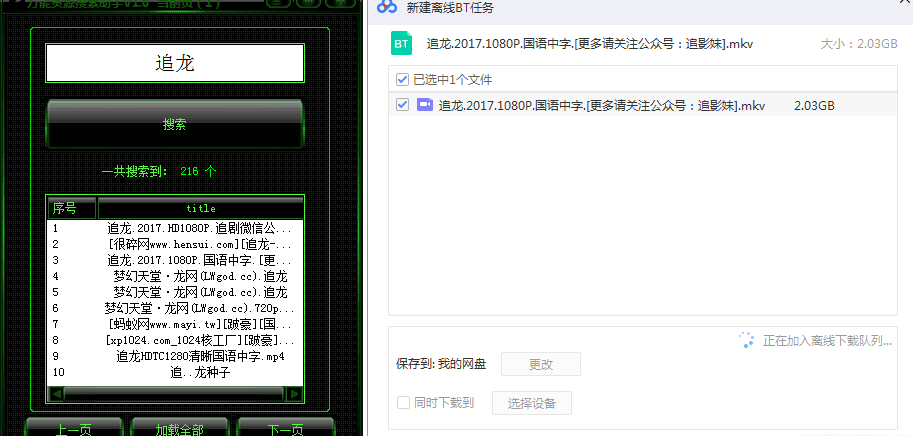This screenshot has height=436, width=913.
Task: Select result 追龙.2017.1080P.国语中字.[更...
Action: (175, 260)
